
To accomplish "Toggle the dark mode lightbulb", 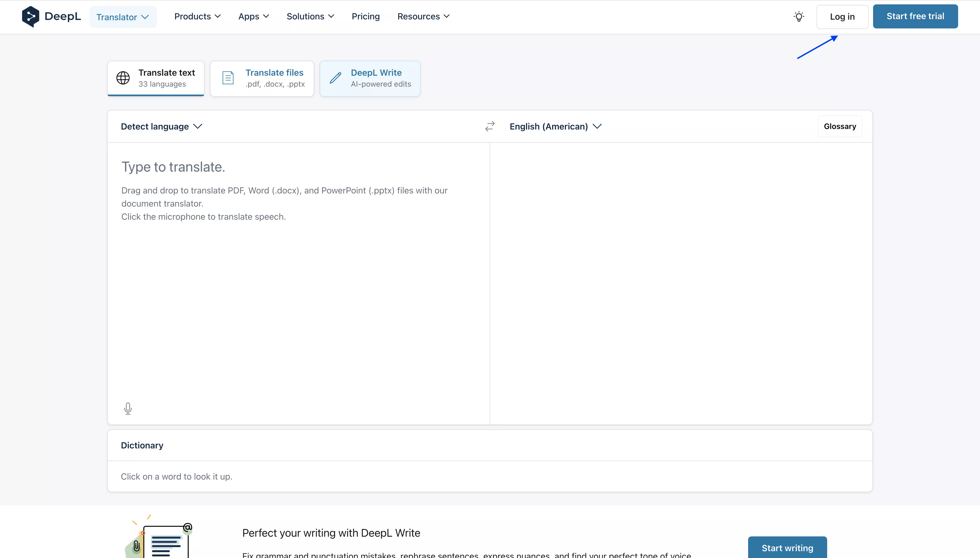I will 799,16.
